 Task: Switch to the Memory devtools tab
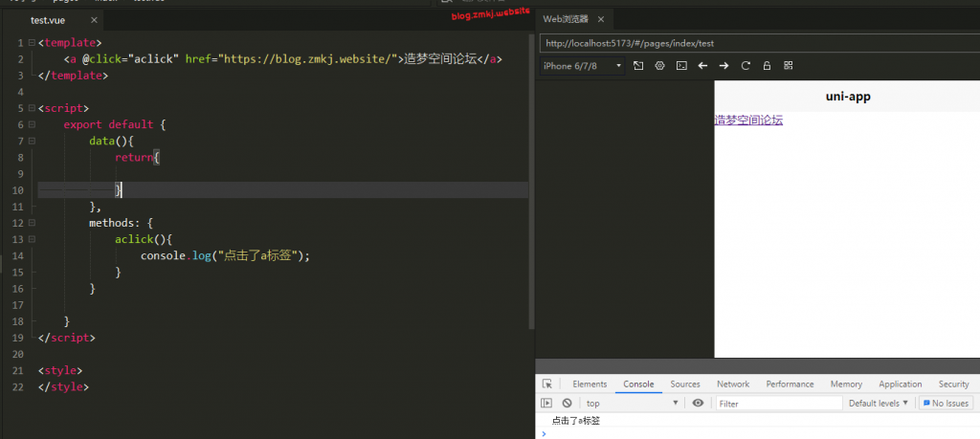[846, 384]
